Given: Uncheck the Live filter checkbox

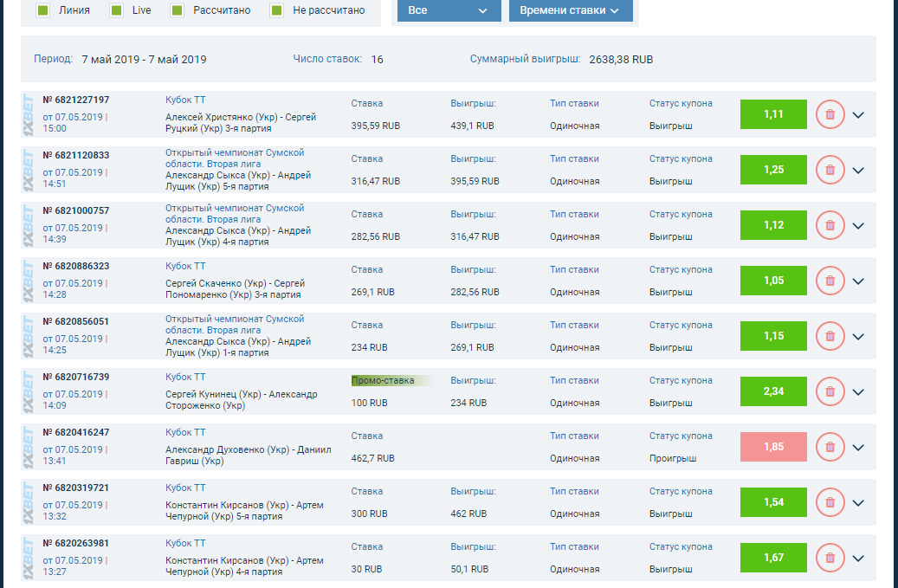Looking at the screenshot, I should point(117,10).
